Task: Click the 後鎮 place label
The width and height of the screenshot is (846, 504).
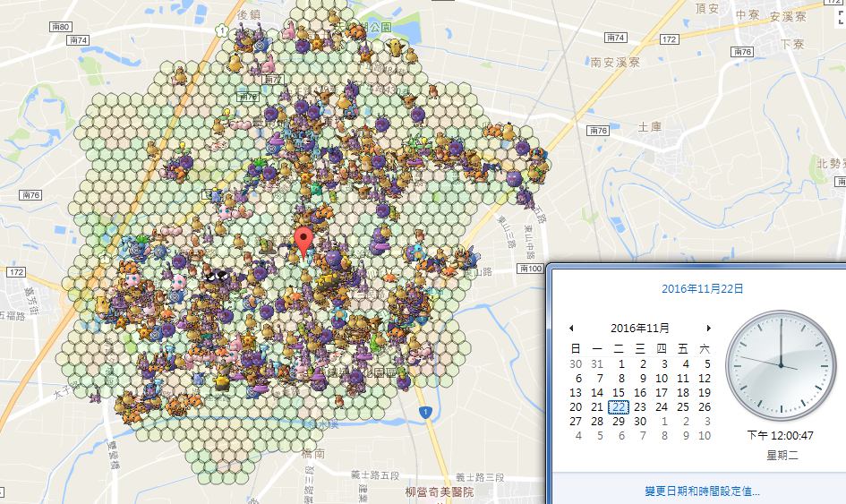Action: [249, 15]
